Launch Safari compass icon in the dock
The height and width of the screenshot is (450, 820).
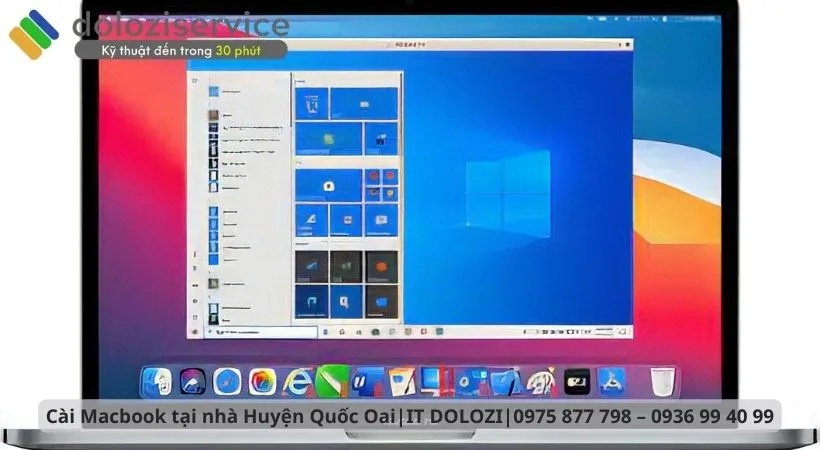227,381
